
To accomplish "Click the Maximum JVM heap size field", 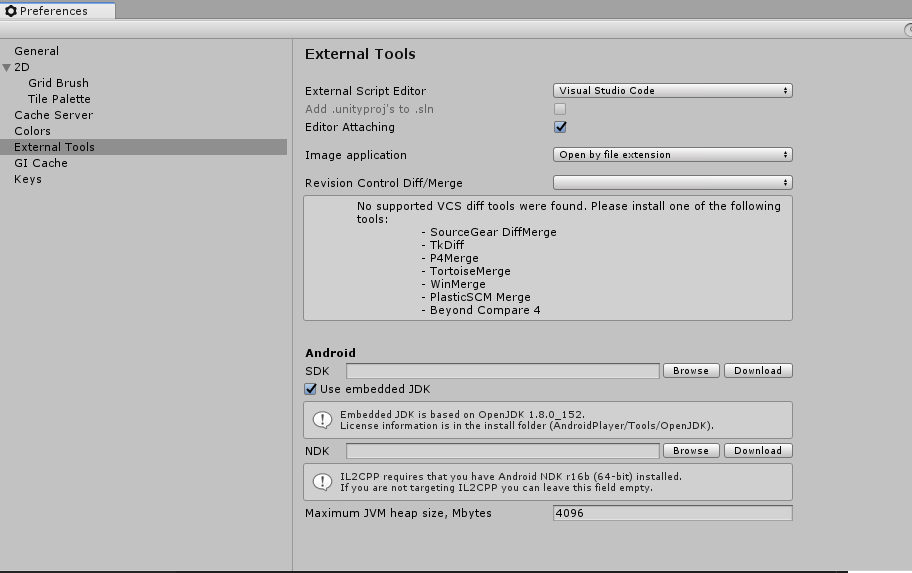I will (672, 513).
